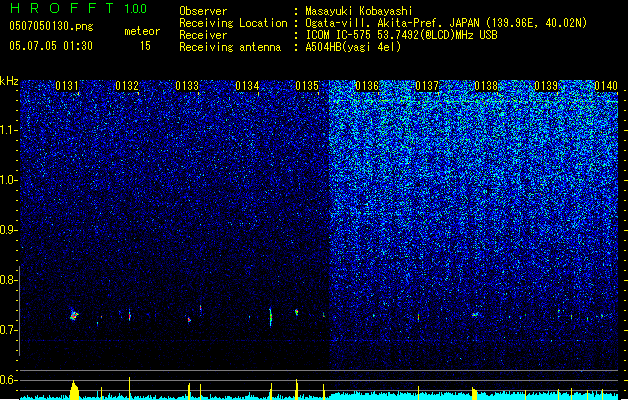Click the 0137 time marker
The image size is (629, 400).
[427, 86]
